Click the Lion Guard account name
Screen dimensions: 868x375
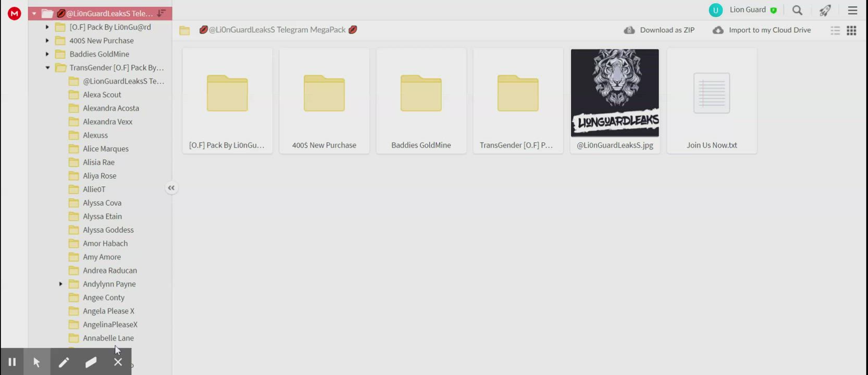[x=748, y=10]
